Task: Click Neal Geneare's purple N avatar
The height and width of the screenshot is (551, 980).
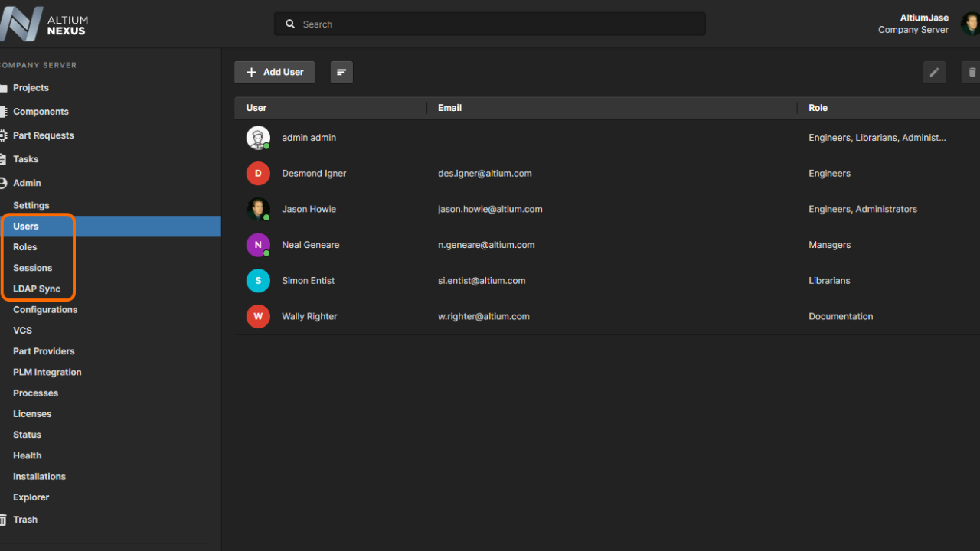Action: [x=258, y=245]
